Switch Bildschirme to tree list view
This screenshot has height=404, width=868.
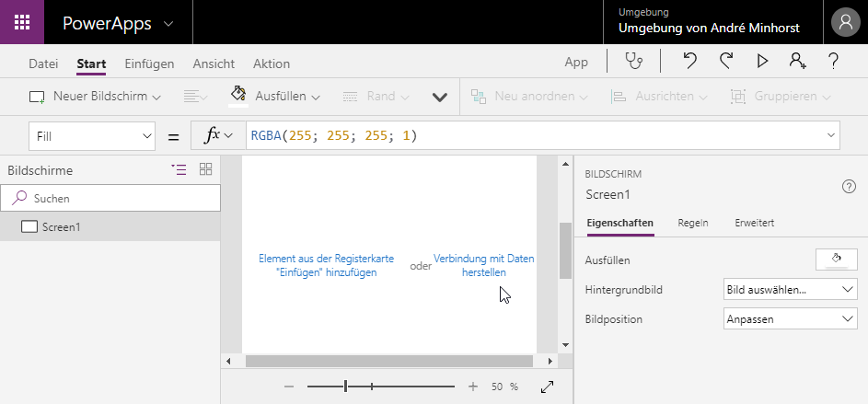click(x=179, y=170)
